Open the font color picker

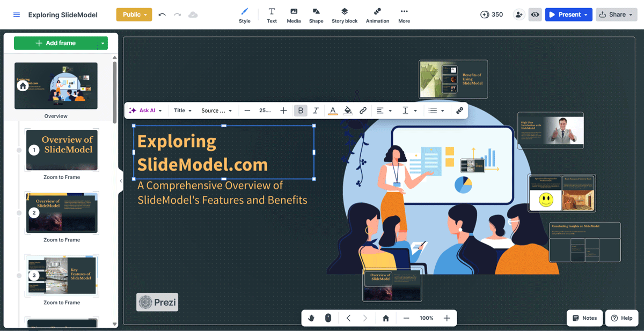[x=333, y=111]
